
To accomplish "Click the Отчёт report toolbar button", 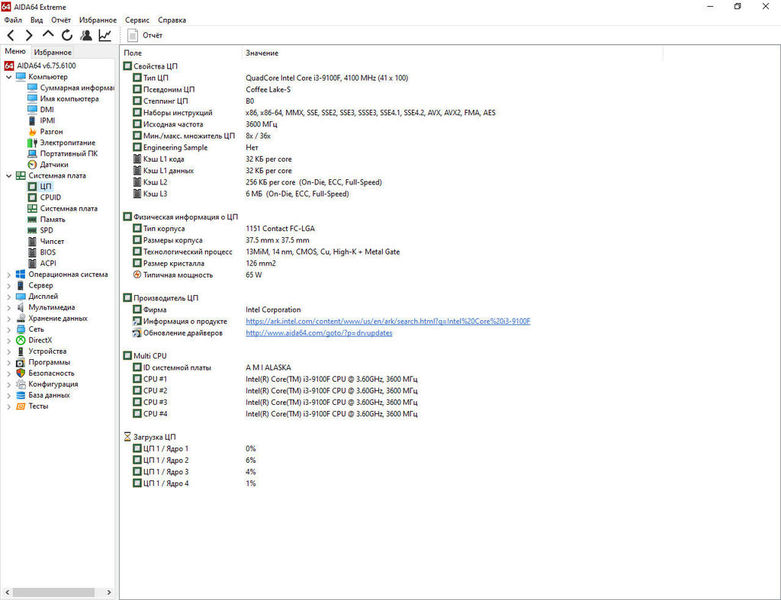I will click(x=145, y=35).
